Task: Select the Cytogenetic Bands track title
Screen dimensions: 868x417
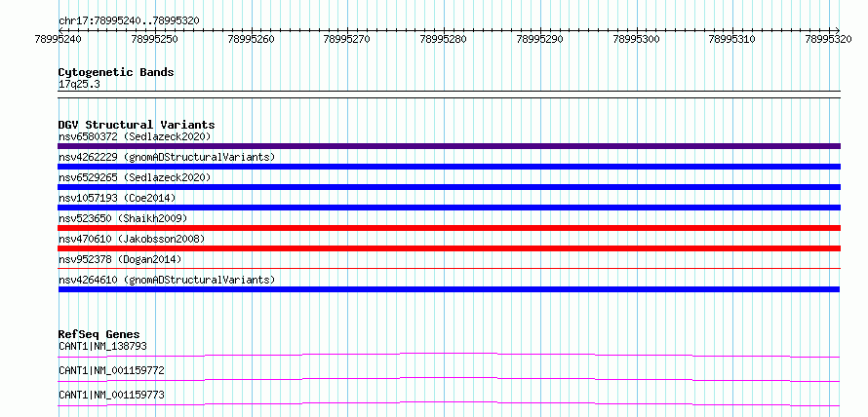Action: (116, 72)
